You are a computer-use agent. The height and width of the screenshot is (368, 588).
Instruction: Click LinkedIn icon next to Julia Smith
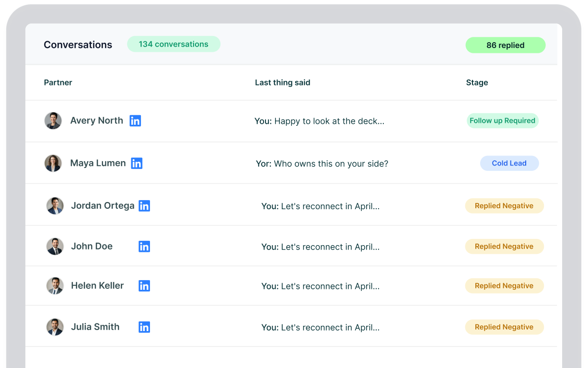144,327
